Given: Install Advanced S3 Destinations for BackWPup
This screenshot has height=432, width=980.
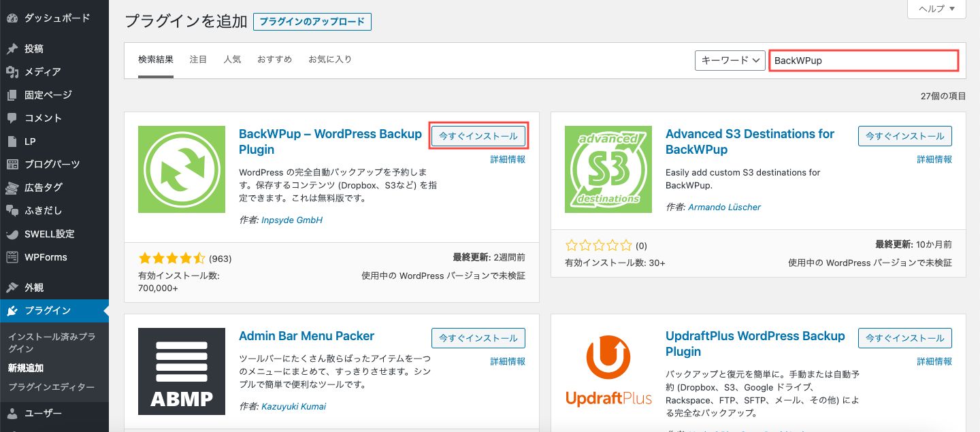Looking at the screenshot, I should click(905, 136).
